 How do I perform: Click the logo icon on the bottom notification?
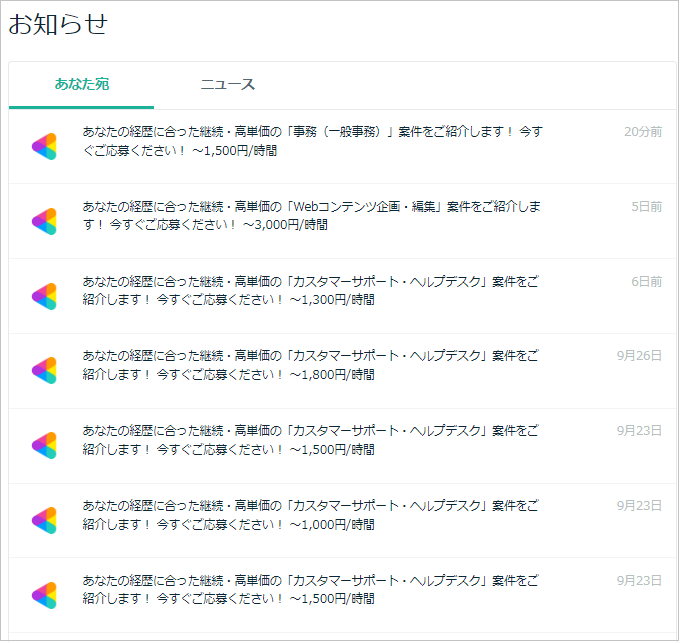[x=44, y=595]
